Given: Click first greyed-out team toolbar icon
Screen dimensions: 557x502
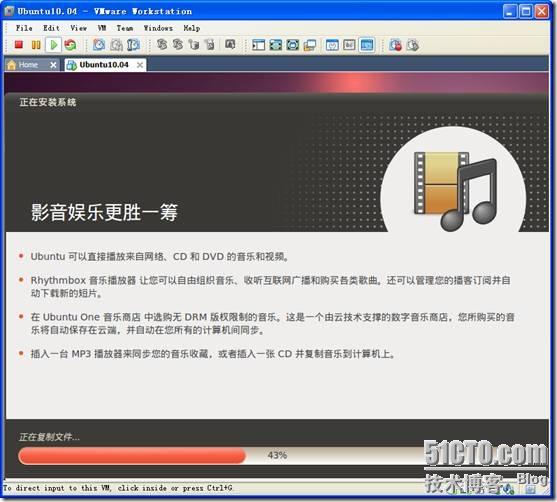Looking at the screenshot, I should click(162, 44).
